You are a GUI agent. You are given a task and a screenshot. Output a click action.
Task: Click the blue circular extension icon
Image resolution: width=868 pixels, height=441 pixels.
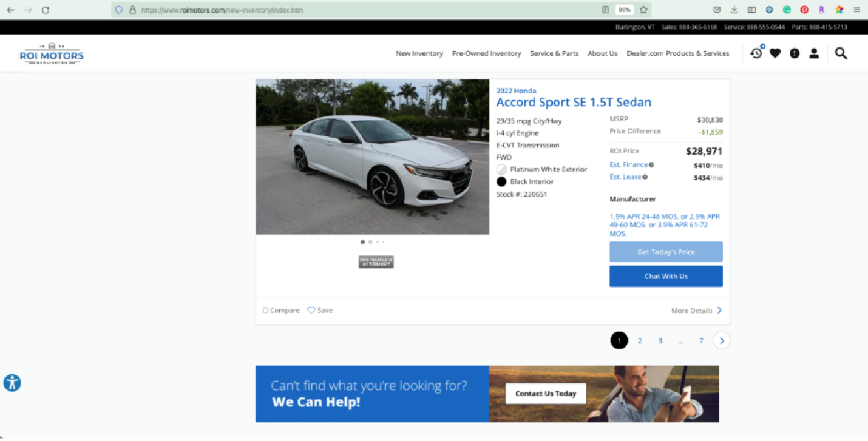pos(769,10)
